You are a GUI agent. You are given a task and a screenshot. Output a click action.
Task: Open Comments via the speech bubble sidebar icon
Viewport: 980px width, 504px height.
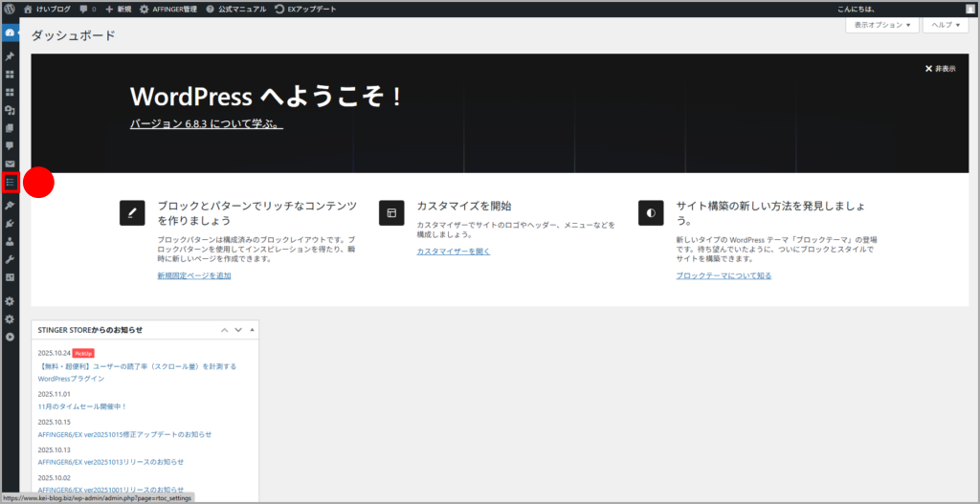pos(11,145)
